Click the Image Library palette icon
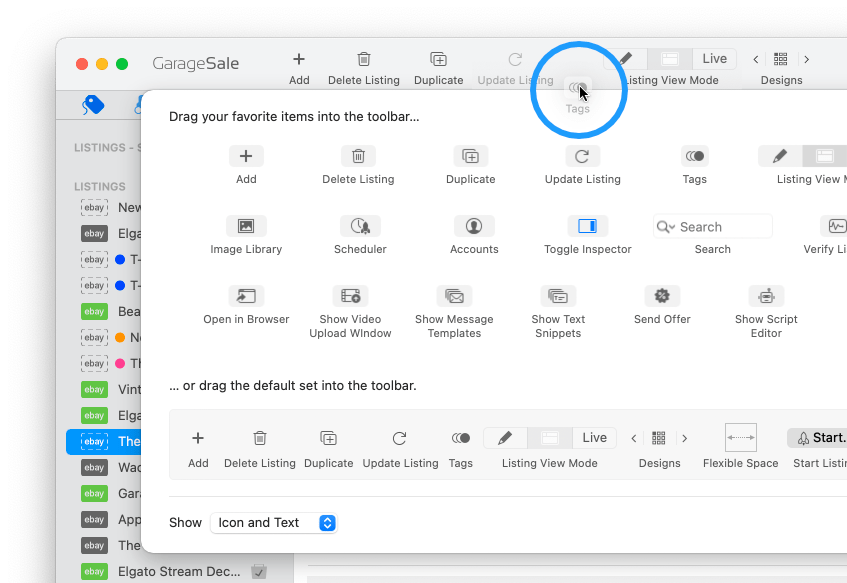The height and width of the screenshot is (583, 847). click(x=246, y=226)
